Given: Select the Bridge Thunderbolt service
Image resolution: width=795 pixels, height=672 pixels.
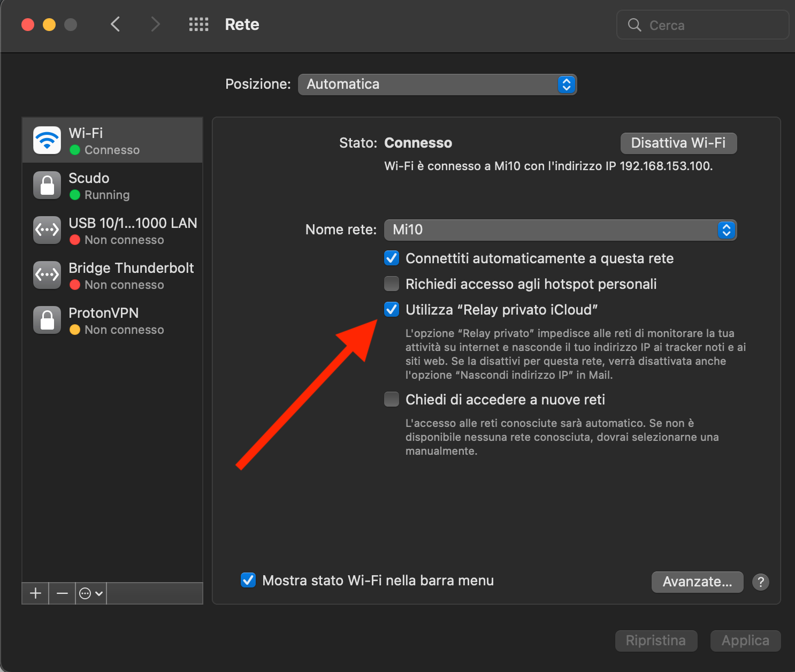Looking at the screenshot, I should 112,275.
